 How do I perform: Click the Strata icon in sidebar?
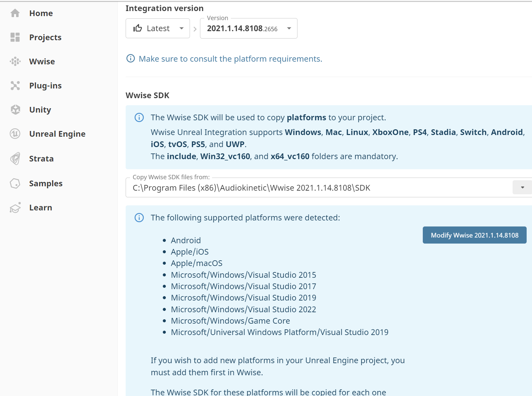point(15,158)
